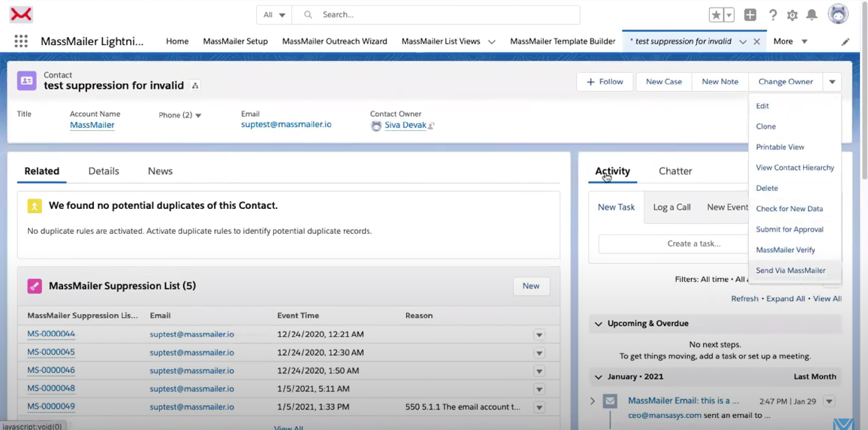Click the MassMailer red X logo
Screen dimensions: 868x430
click(21, 15)
